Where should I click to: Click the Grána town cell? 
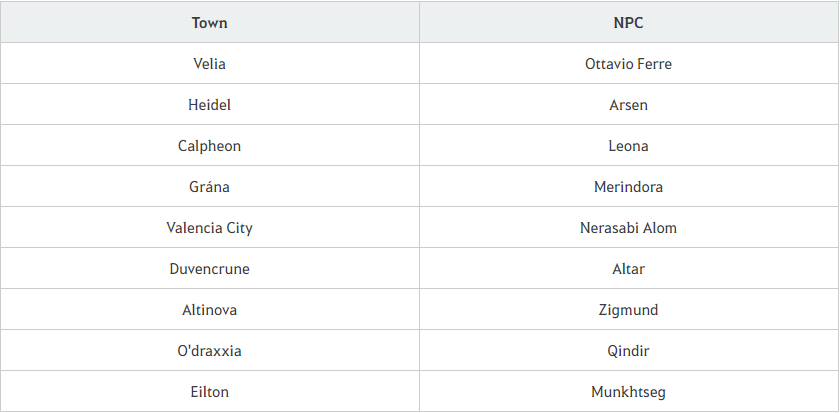tap(209, 186)
